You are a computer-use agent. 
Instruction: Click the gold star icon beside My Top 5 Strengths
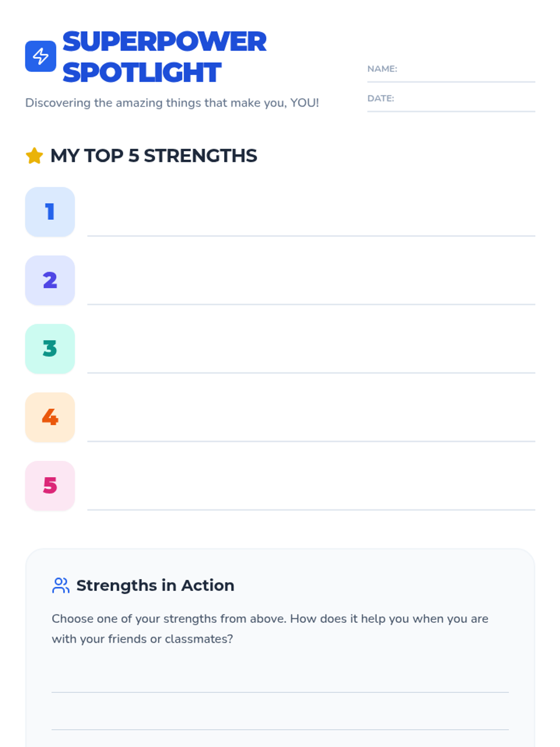coord(35,156)
